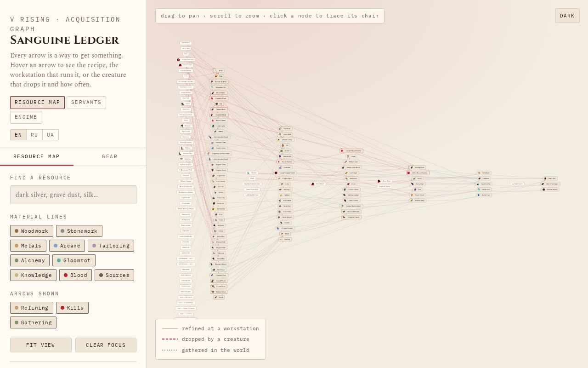Toggle the Metals material line

click(x=28, y=246)
